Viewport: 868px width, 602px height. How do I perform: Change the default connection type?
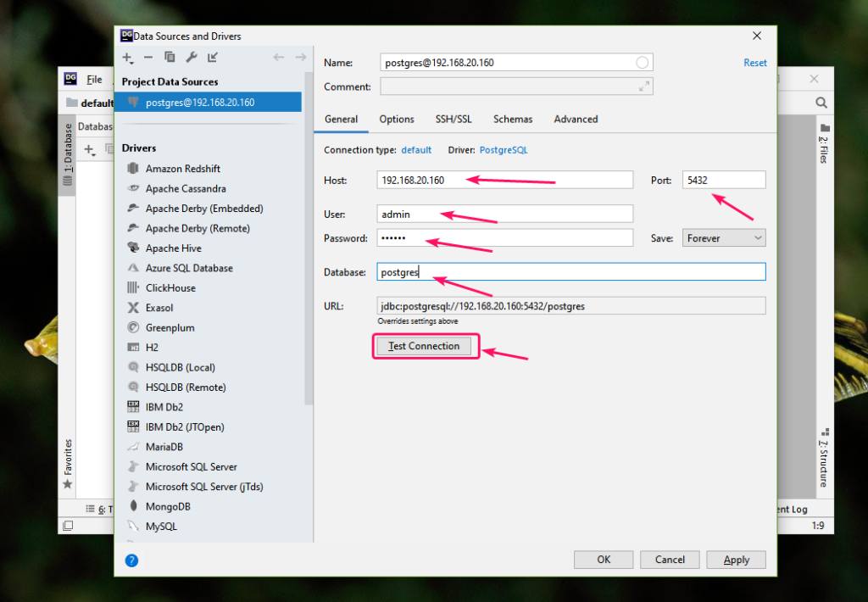tap(416, 149)
